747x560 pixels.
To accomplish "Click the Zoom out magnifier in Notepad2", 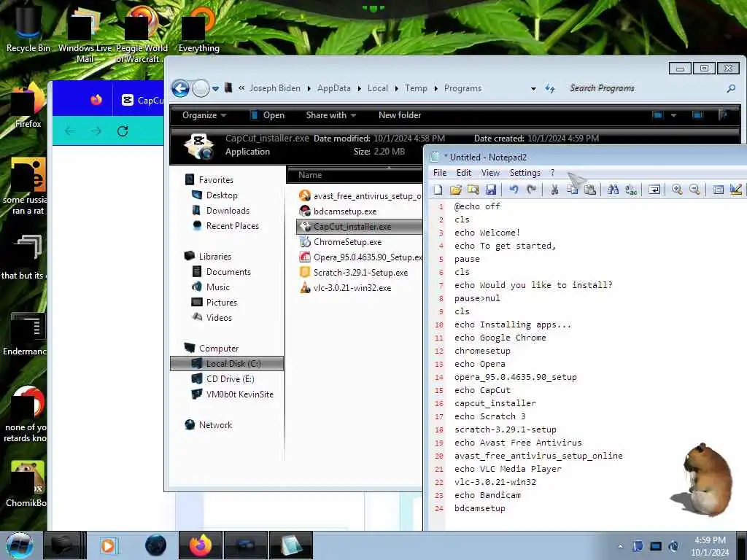I will [694, 190].
